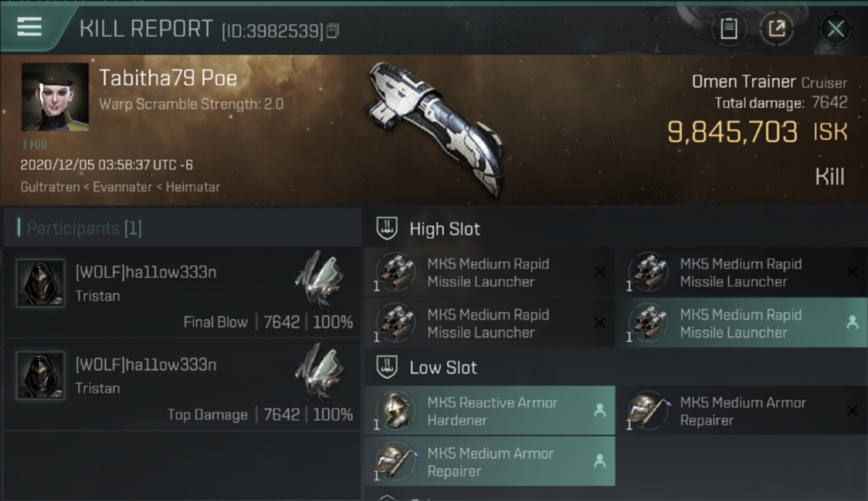Open Top Damage participant hallow333n's portrait
This screenshot has width=868, height=501.
pos(41,375)
